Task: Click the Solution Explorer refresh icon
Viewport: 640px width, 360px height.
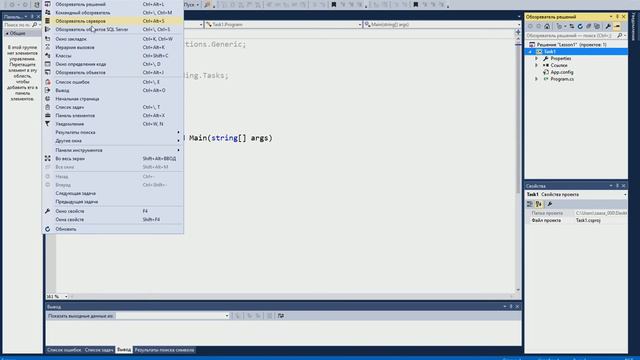Action: tap(580, 26)
